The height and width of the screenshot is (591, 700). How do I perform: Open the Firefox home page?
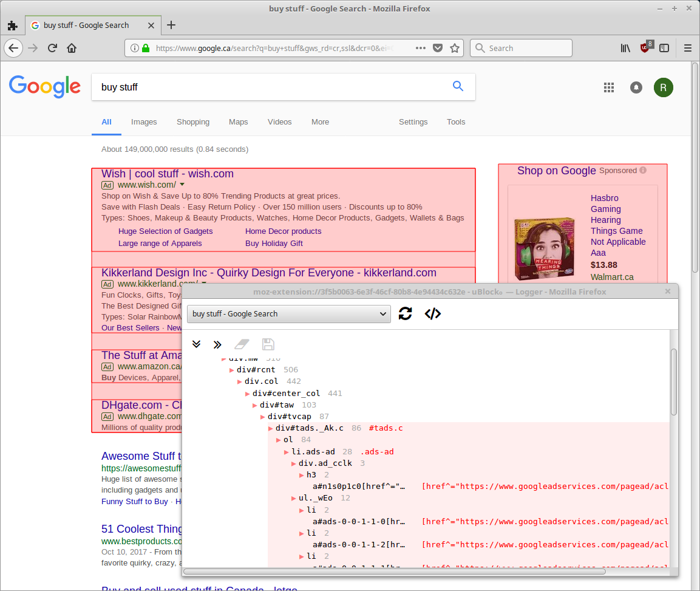(72, 48)
